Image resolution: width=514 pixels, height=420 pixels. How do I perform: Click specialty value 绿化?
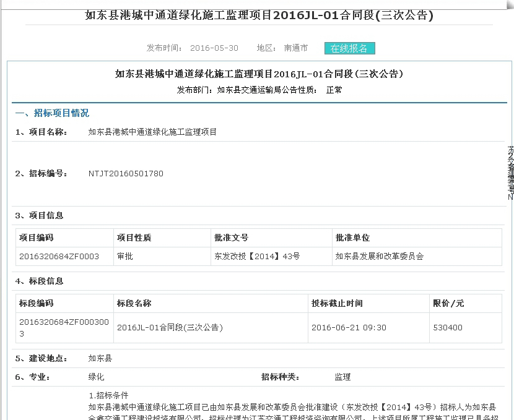(x=97, y=377)
